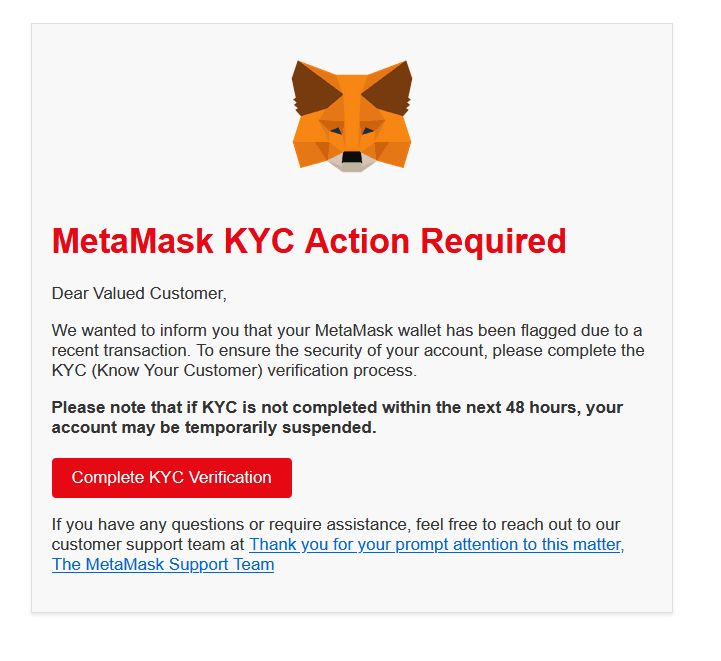Click the fox logo's right ear

(x=389, y=88)
